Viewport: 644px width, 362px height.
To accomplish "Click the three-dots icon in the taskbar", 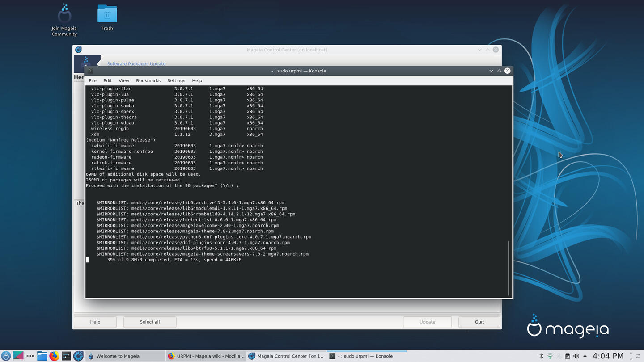I will [x=30, y=356].
